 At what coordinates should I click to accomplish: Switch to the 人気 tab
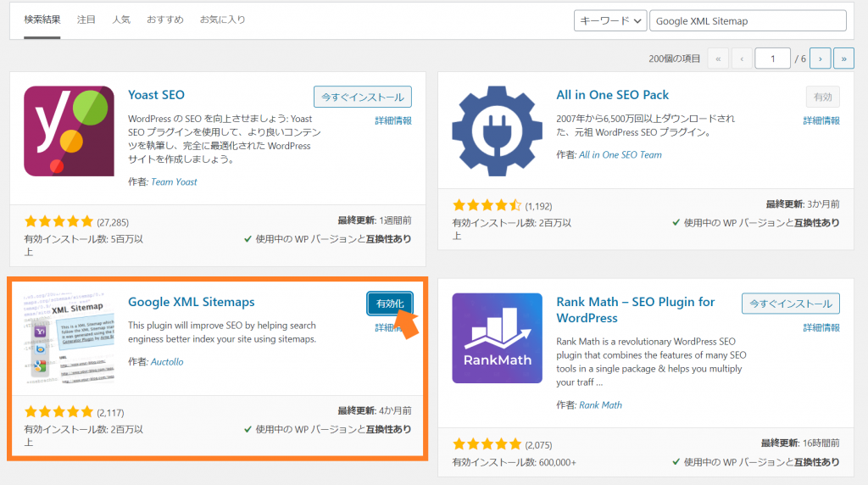pos(121,20)
